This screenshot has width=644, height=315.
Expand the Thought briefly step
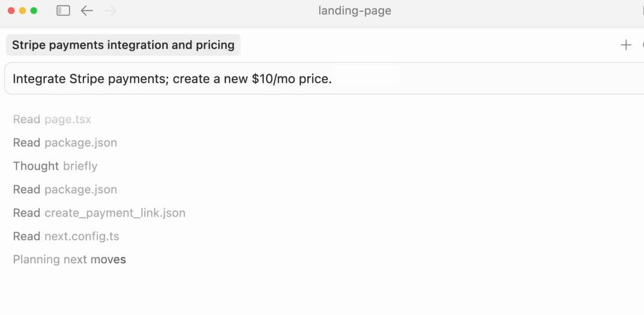pyautogui.click(x=55, y=166)
